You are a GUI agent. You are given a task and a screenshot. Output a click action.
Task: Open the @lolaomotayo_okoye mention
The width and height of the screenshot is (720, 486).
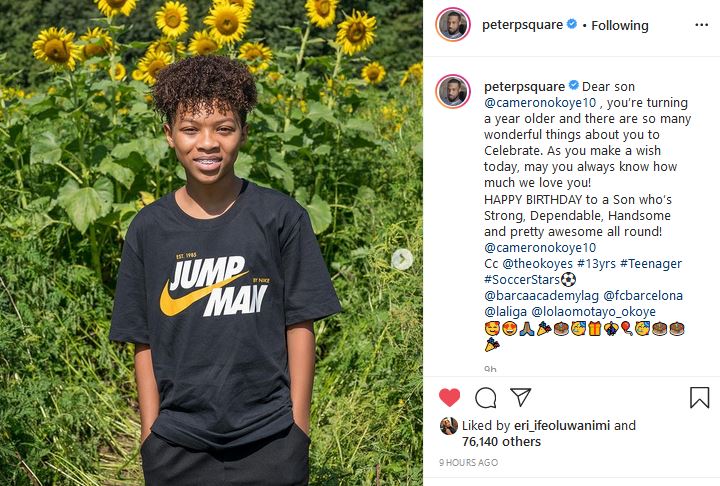593,312
